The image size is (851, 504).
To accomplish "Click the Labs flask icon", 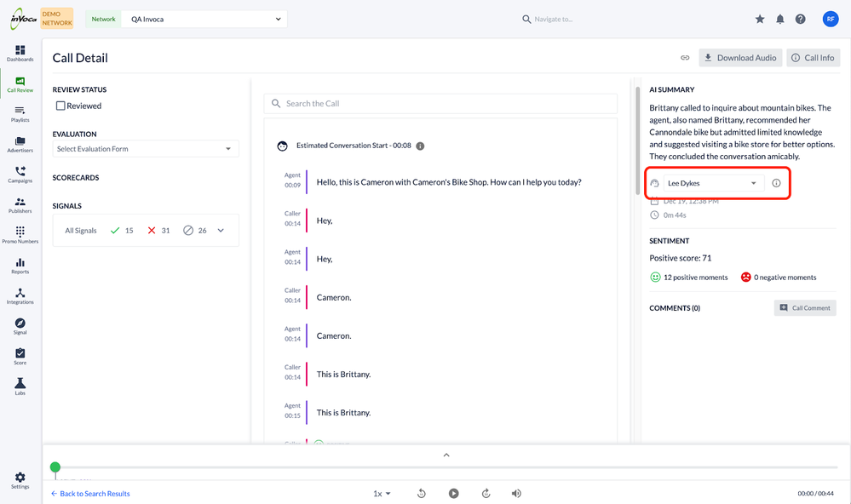I will [20, 386].
